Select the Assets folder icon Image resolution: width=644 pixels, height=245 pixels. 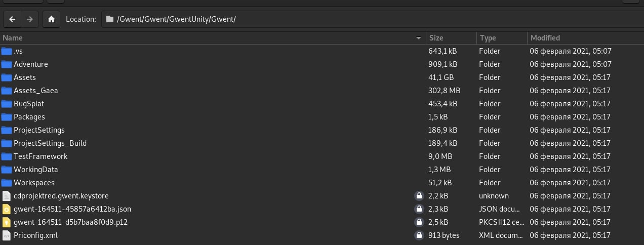pos(7,77)
